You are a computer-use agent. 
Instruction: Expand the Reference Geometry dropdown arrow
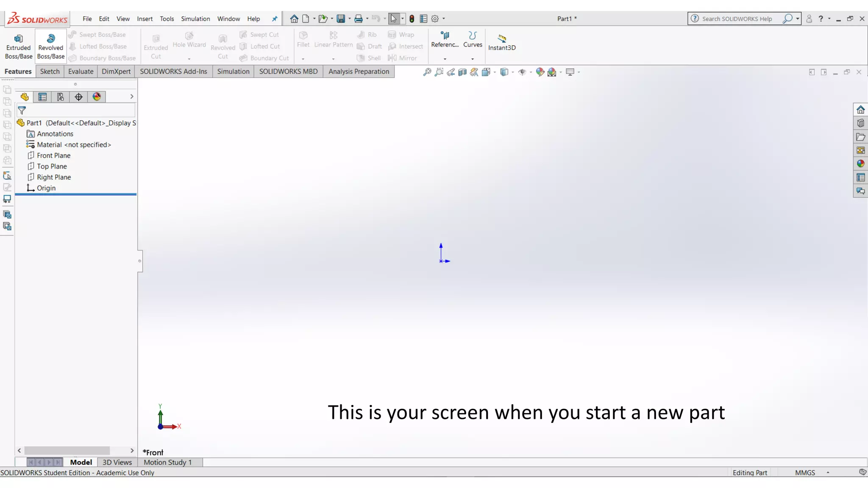(x=445, y=59)
